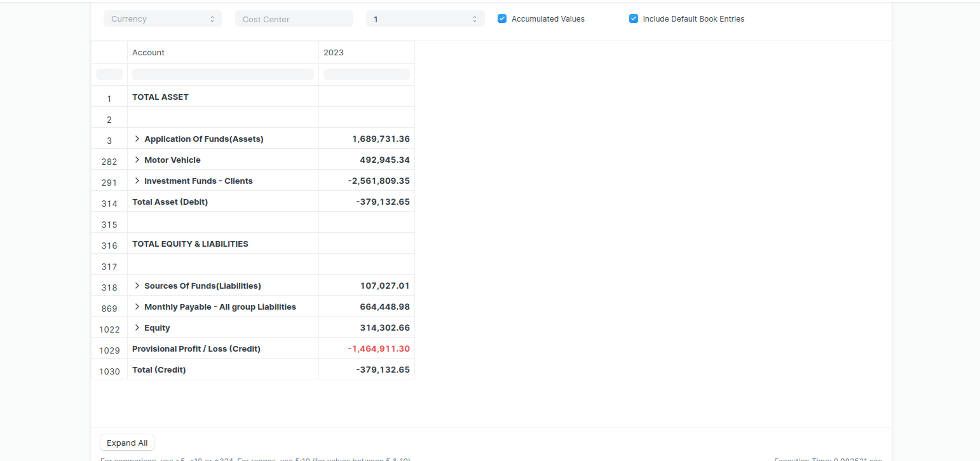Click the Account column header
The width and height of the screenshot is (980, 461).
click(x=148, y=52)
